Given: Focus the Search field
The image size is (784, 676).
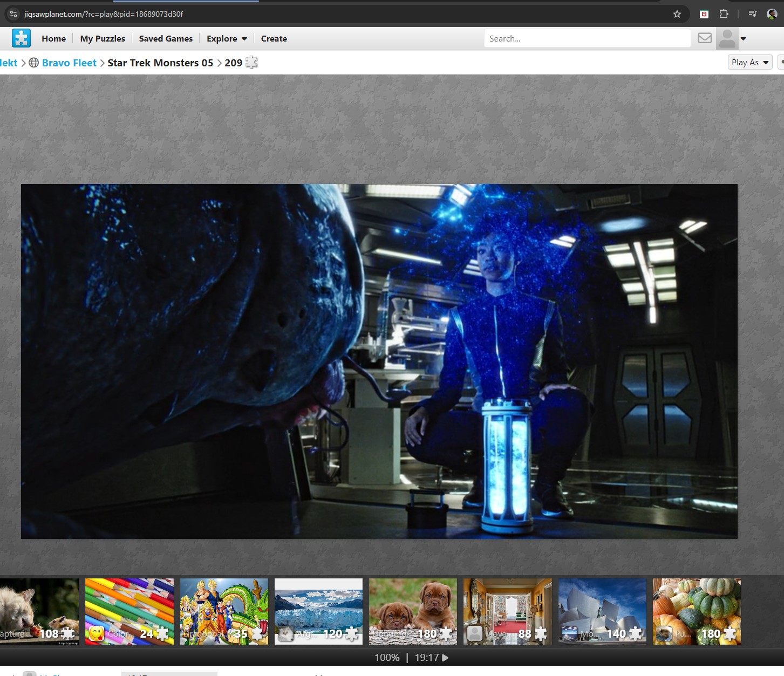Looking at the screenshot, I should [x=587, y=38].
